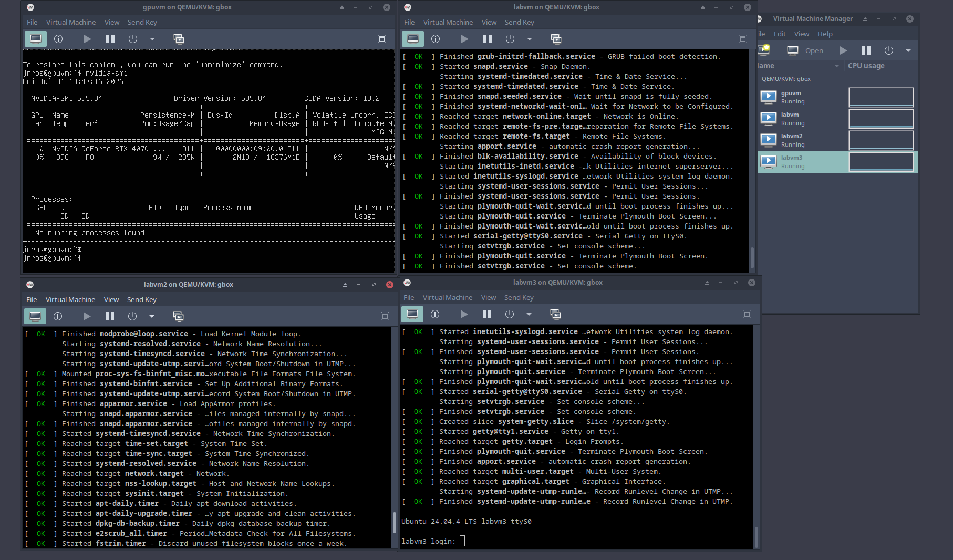This screenshot has width=953, height=560.
Task: Pause the labvm virtual machine
Action: [x=488, y=39]
